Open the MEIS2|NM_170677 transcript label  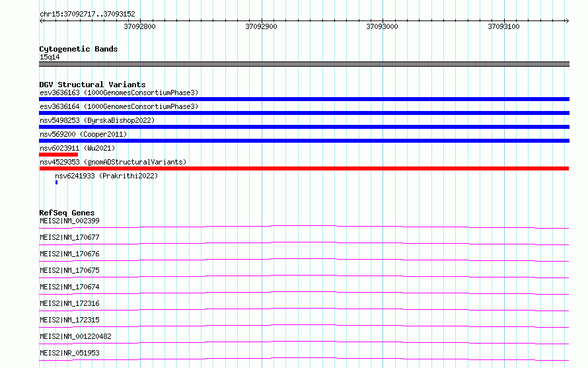click(x=69, y=237)
